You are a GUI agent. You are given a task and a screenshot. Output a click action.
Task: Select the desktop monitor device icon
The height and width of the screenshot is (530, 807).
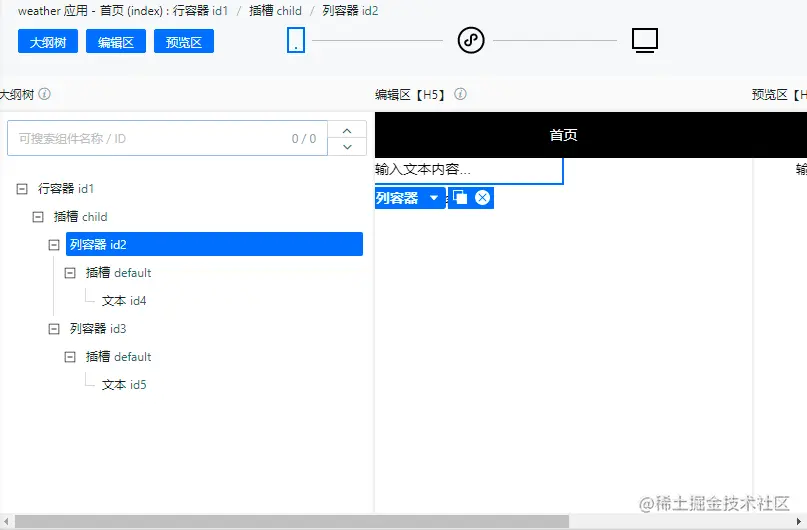pyautogui.click(x=645, y=40)
